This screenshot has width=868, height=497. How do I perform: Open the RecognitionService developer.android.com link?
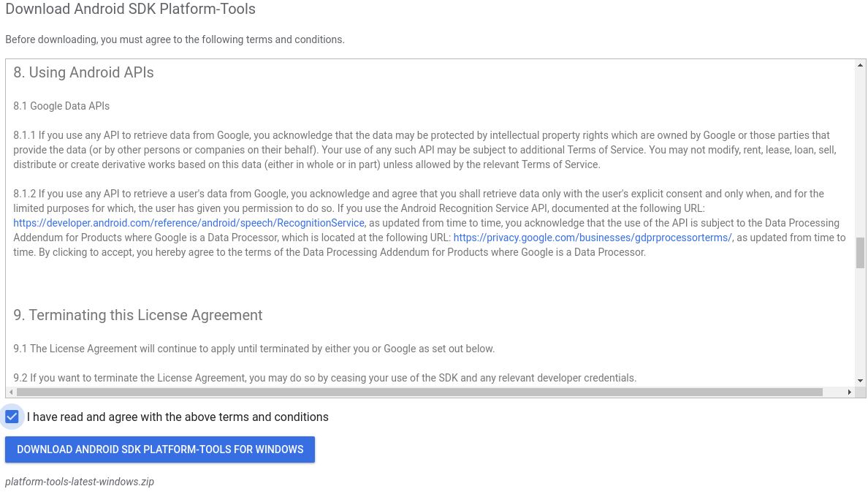pyautogui.click(x=189, y=223)
